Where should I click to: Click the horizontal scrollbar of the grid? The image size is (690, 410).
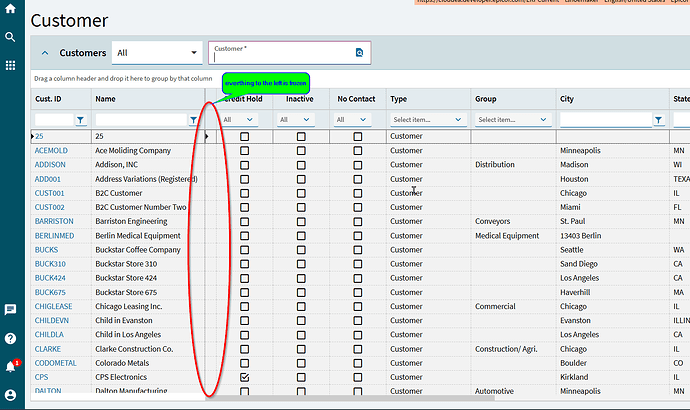coord(350,398)
